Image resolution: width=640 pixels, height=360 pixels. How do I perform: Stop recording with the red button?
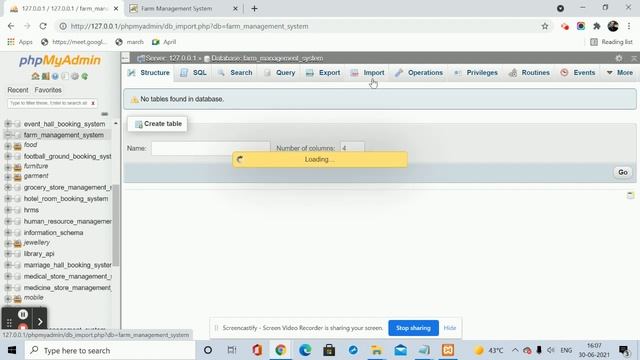click(23, 327)
